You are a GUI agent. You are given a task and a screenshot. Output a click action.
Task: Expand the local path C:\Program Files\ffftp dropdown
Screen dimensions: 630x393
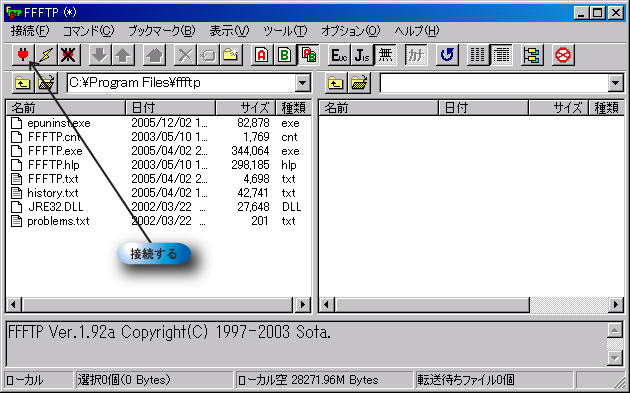[x=303, y=83]
